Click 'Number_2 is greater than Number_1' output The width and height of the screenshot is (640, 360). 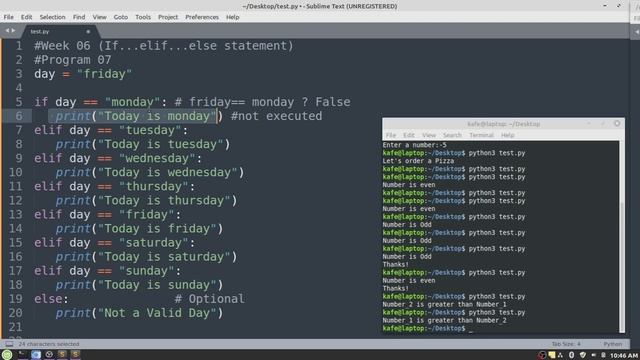tap(444, 304)
